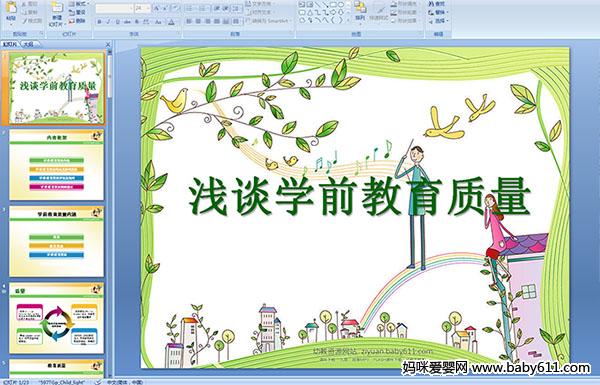Open the Replace command
Screen dimensions: 600x385
(439, 12)
